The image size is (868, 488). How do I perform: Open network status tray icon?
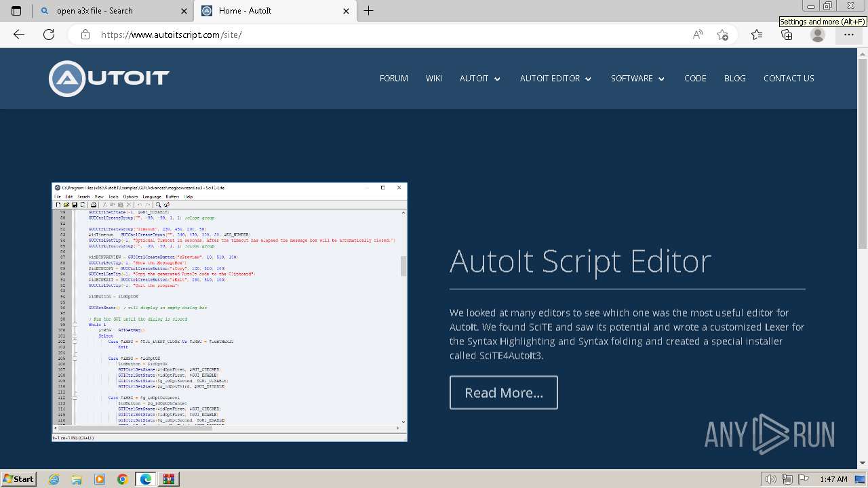tap(787, 479)
